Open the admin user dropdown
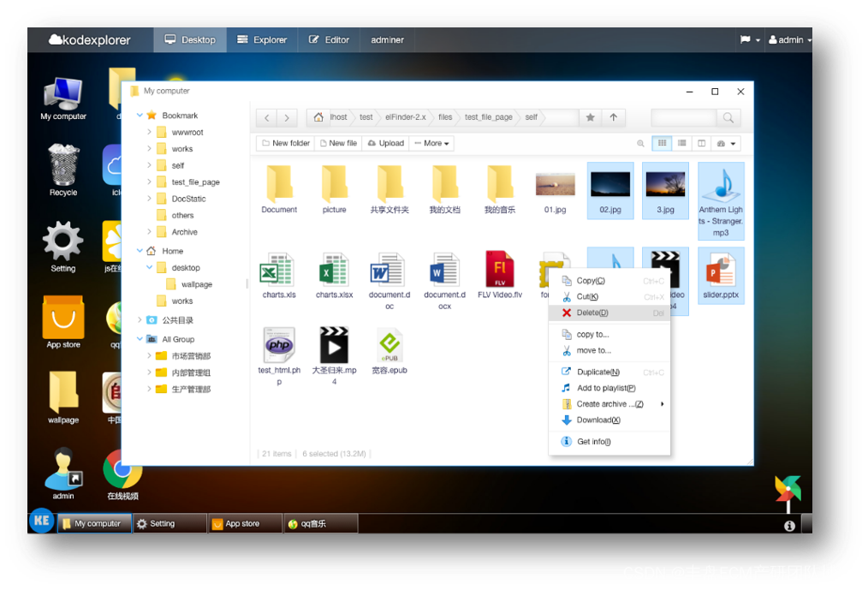The image size is (868, 590). point(790,40)
